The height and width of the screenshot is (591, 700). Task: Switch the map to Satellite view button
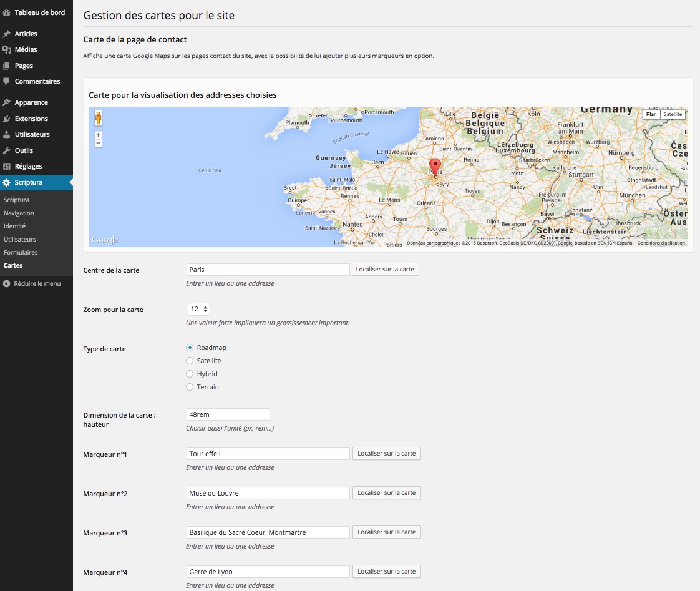click(673, 114)
